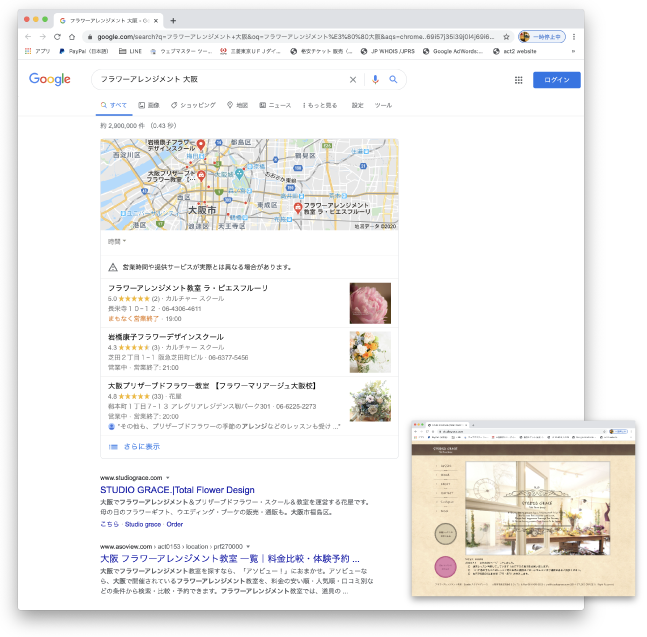Open the STUDIO GRACE Total Flower Design result
The width and height of the screenshot is (647, 637).
point(177,490)
